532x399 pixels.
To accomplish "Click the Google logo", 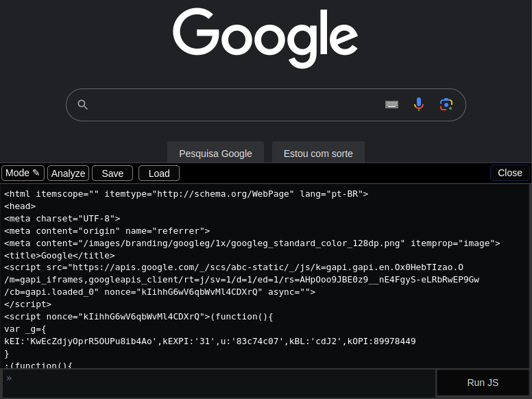I will point(265,37).
